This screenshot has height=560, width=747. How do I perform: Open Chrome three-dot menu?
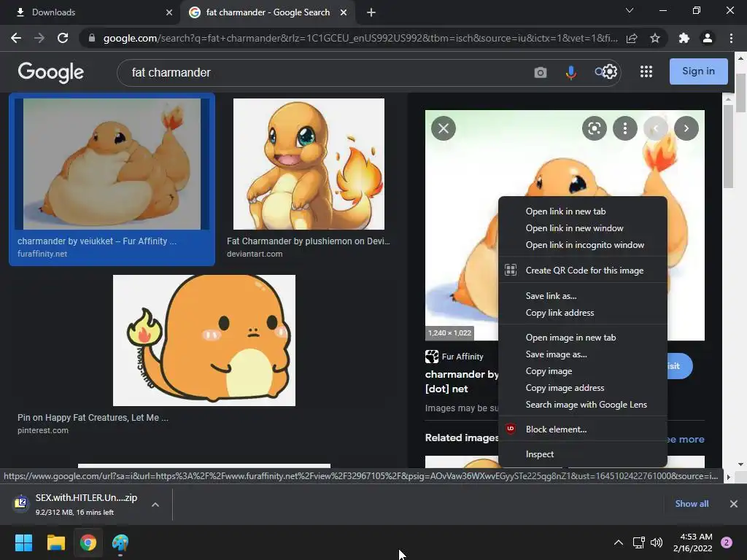731,38
